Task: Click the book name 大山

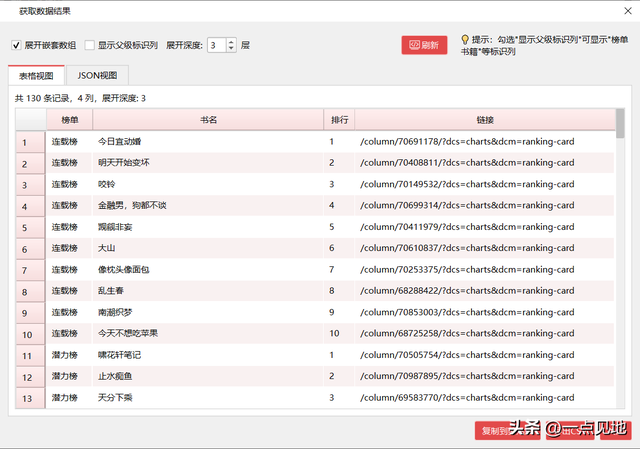Action: pyautogui.click(x=107, y=248)
